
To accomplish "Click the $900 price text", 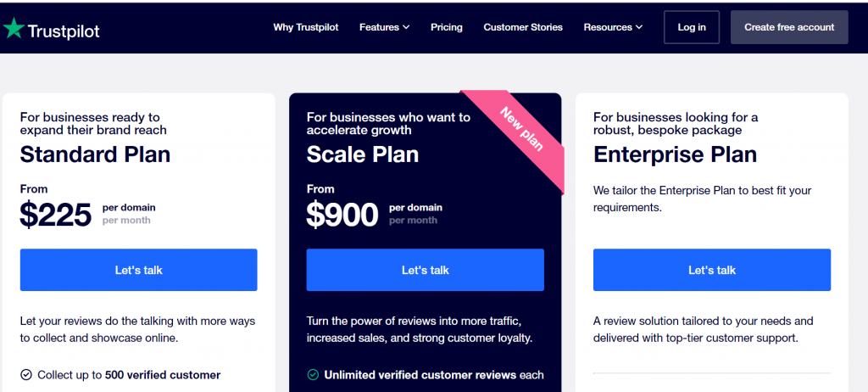I will point(342,216).
